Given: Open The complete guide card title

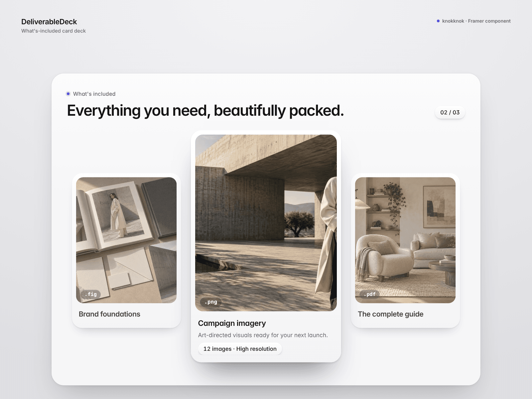Looking at the screenshot, I should point(390,314).
